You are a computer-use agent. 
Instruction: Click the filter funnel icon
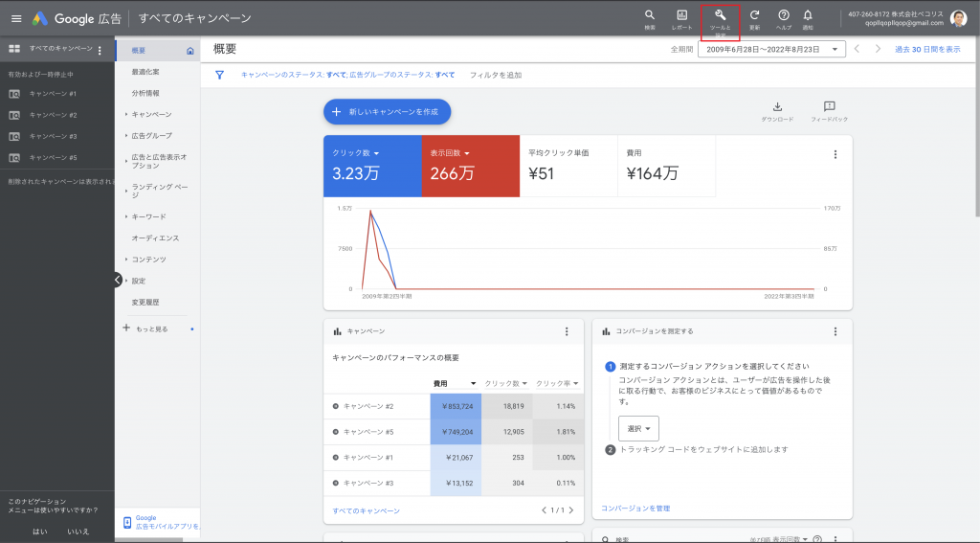[x=219, y=75]
